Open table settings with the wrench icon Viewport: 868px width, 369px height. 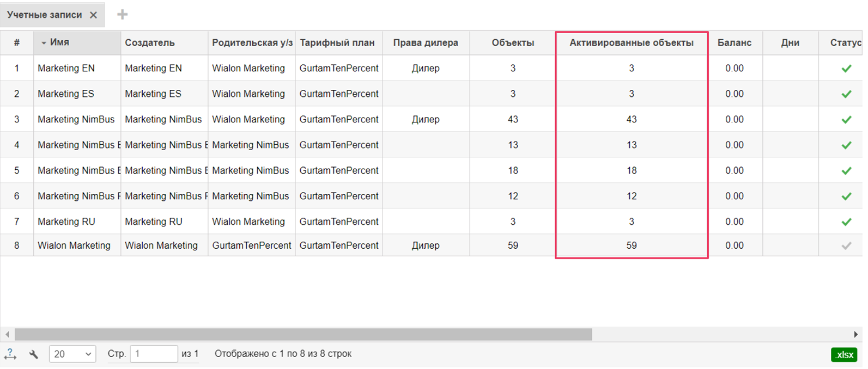coord(34,354)
